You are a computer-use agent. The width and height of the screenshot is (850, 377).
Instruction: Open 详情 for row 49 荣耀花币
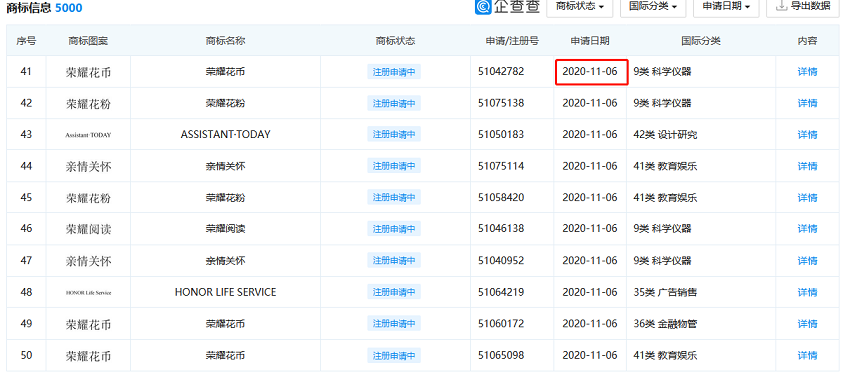tap(807, 324)
